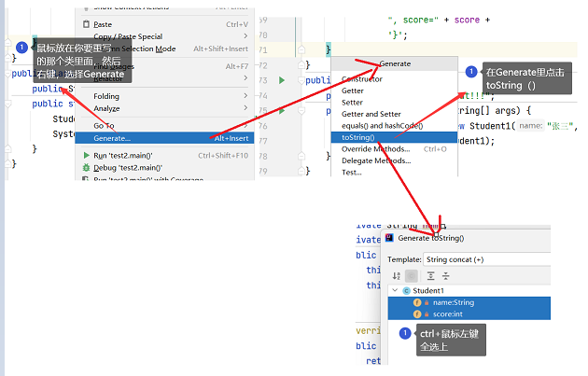Screen dimensions: 588x376
Task: Click the gutter run arrow on line 75
Action: pos(282,111)
